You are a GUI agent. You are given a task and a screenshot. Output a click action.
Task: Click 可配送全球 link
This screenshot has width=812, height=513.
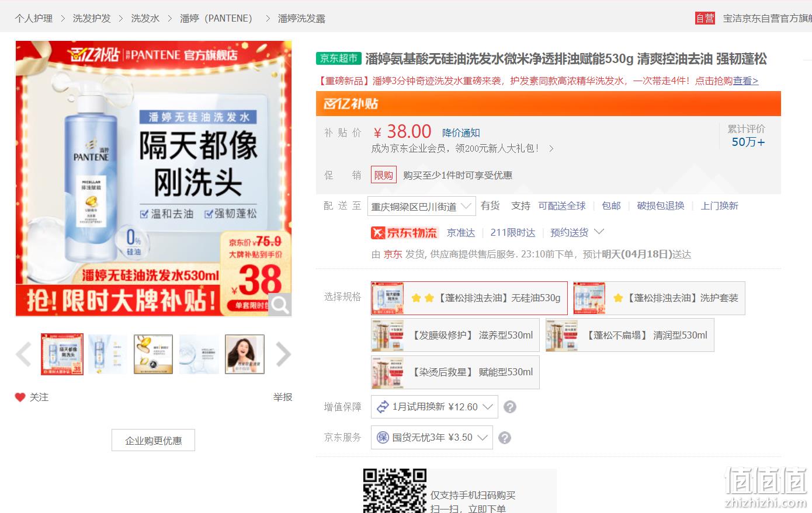(562, 206)
